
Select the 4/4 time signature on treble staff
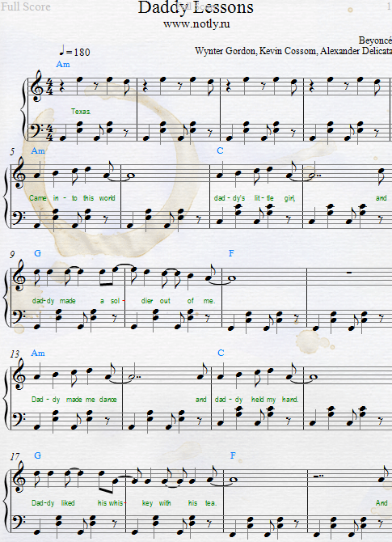[48, 88]
